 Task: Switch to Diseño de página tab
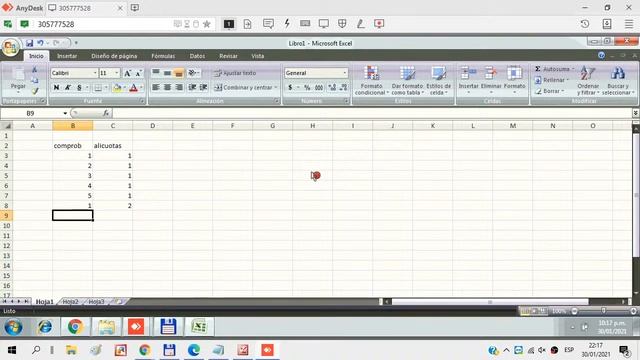click(114, 56)
